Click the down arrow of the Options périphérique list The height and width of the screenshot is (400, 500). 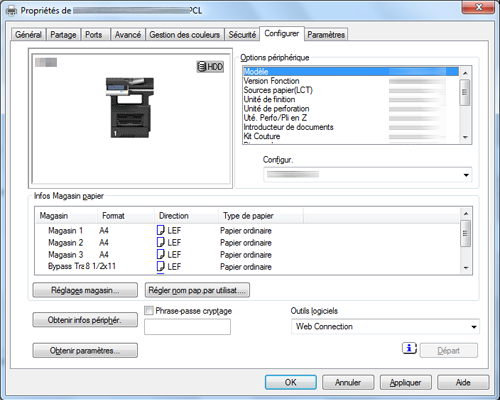point(465,137)
